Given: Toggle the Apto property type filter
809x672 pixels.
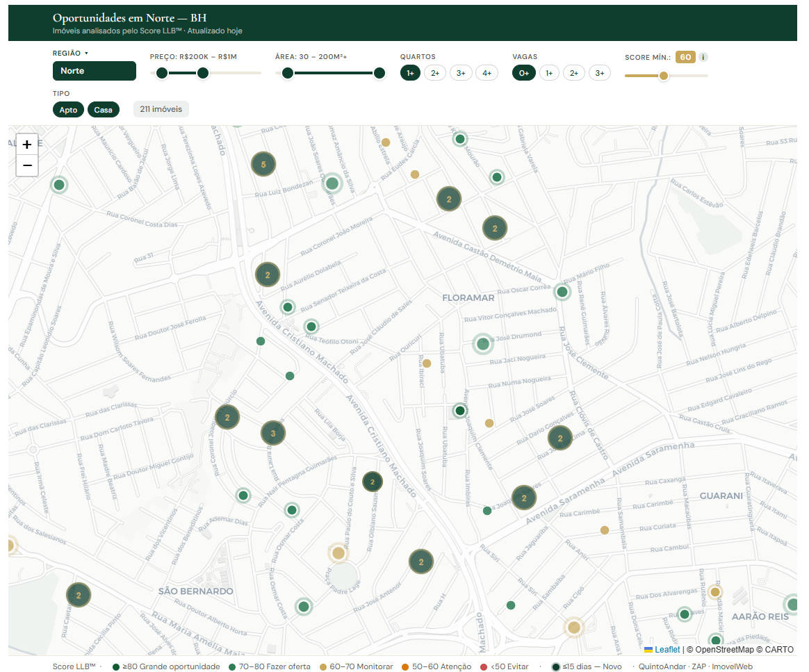Looking at the screenshot, I should [x=68, y=110].
